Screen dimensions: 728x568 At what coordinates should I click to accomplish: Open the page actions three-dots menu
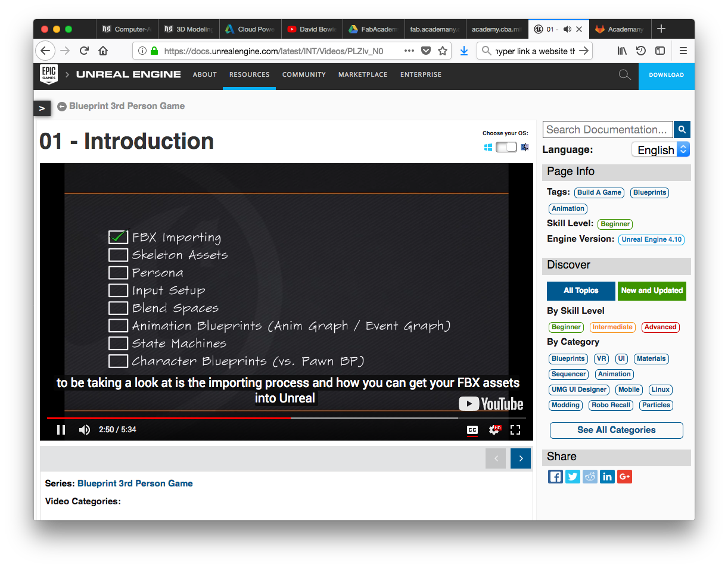[x=409, y=51]
